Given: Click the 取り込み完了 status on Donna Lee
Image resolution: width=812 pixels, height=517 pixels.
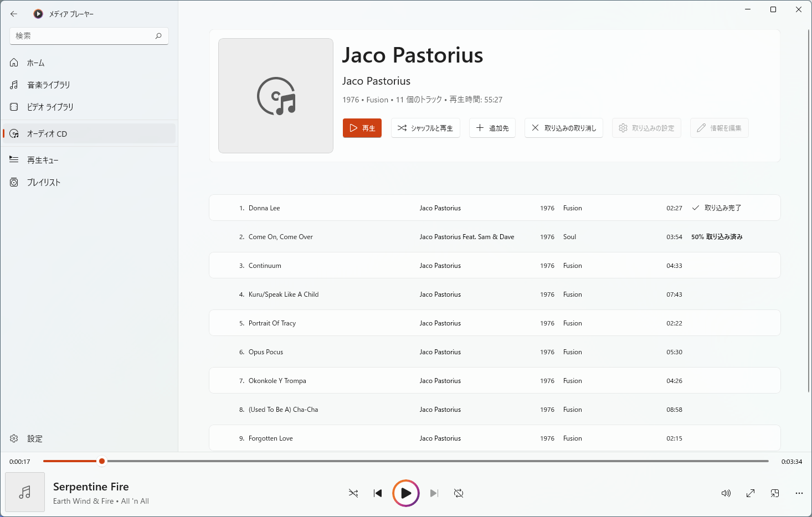Looking at the screenshot, I should pyautogui.click(x=717, y=208).
